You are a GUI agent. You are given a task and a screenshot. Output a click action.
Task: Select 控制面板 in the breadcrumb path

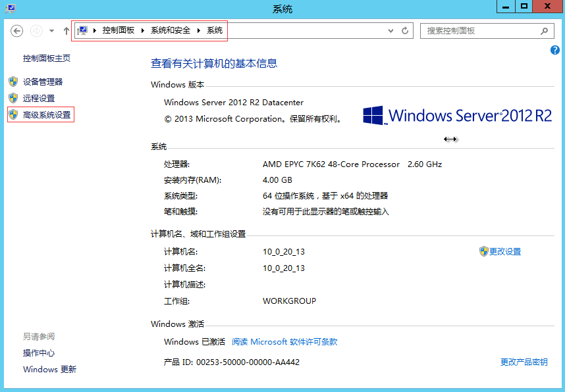(119, 31)
